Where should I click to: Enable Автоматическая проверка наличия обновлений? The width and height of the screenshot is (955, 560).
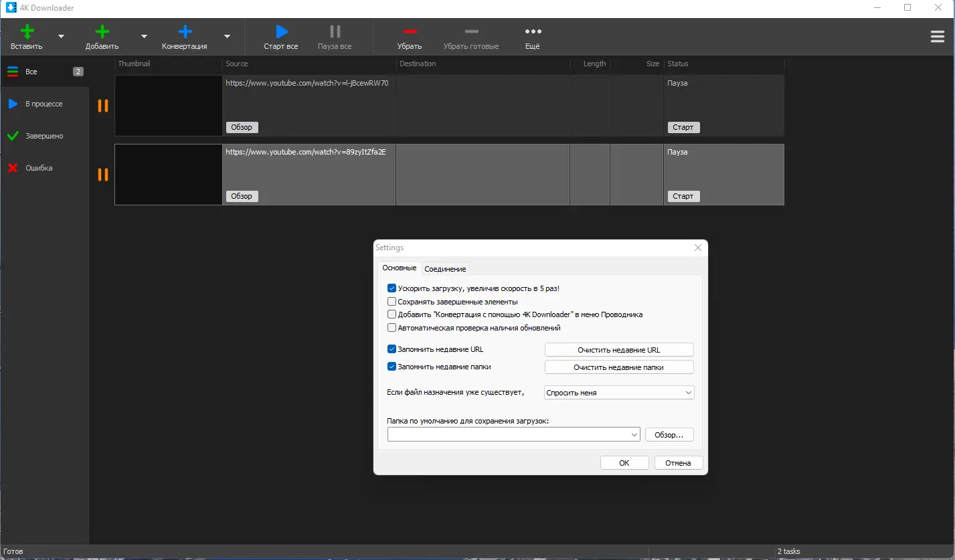392,328
